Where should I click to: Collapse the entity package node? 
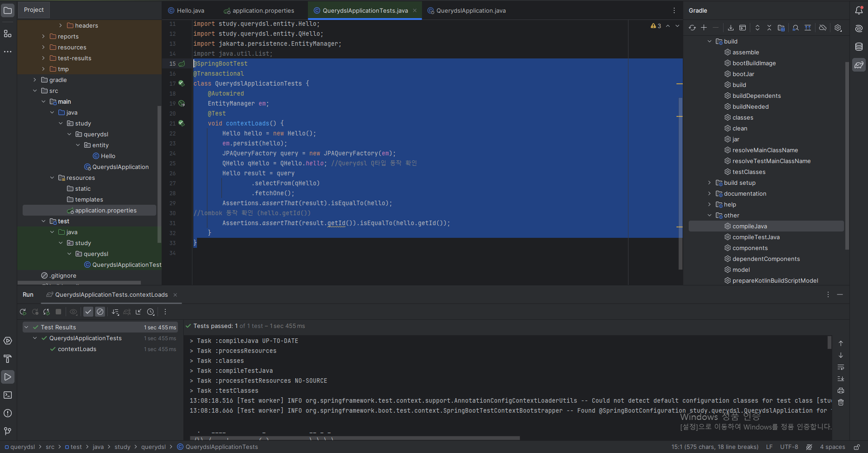coord(78,145)
